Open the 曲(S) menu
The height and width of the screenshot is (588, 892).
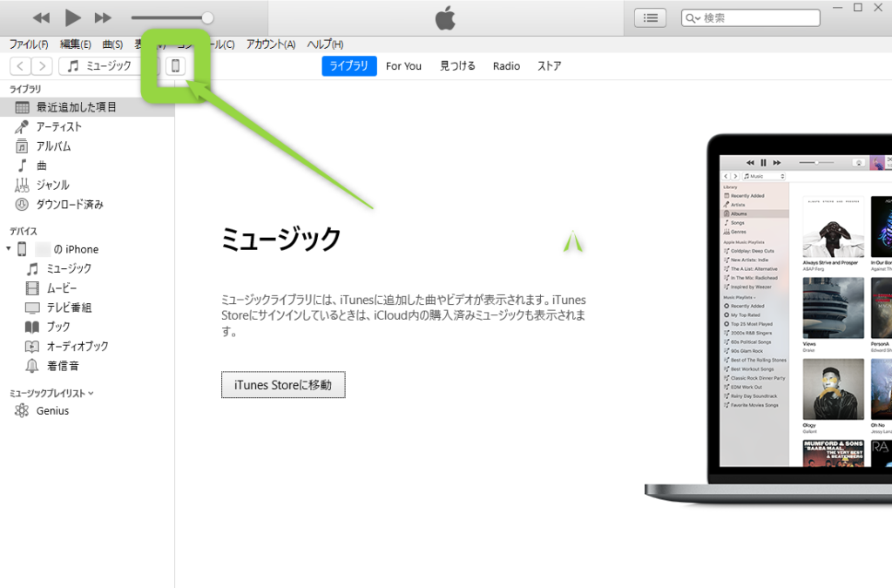tap(112, 44)
